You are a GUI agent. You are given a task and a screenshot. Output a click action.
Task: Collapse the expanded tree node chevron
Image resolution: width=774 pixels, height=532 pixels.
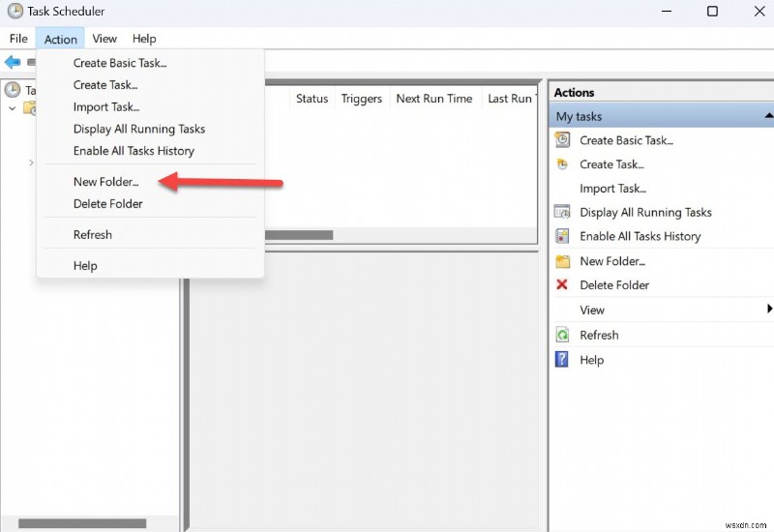[13, 108]
